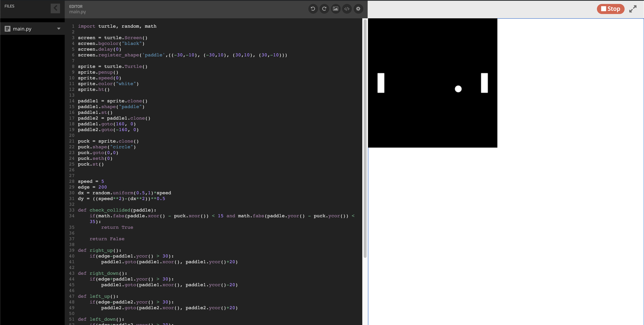644x325 pixels.
Task: Click the right paddle in the game canvas
Action: pyautogui.click(x=484, y=83)
